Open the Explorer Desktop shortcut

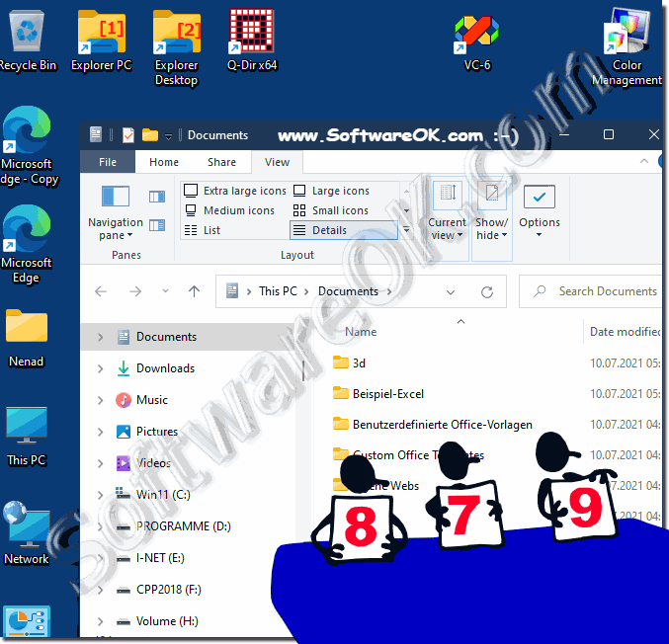(x=176, y=46)
